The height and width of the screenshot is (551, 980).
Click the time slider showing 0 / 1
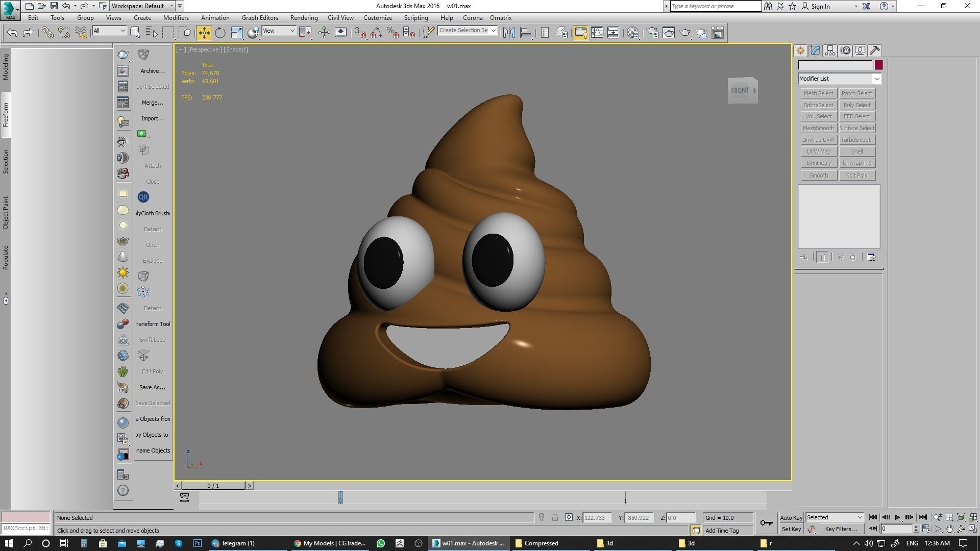[213, 486]
